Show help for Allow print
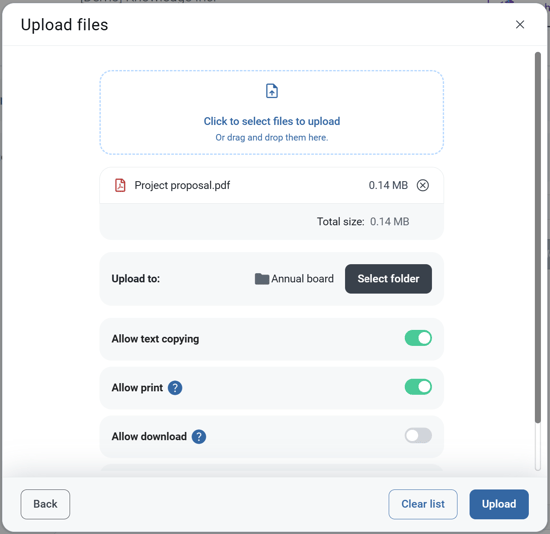550x534 pixels. pyautogui.click(x=175, y=388)
